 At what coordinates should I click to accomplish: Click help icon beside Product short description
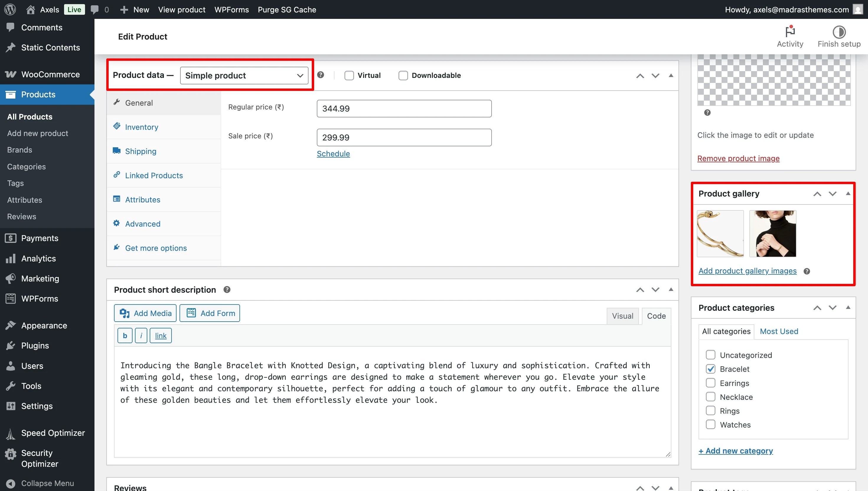point(227,290)
